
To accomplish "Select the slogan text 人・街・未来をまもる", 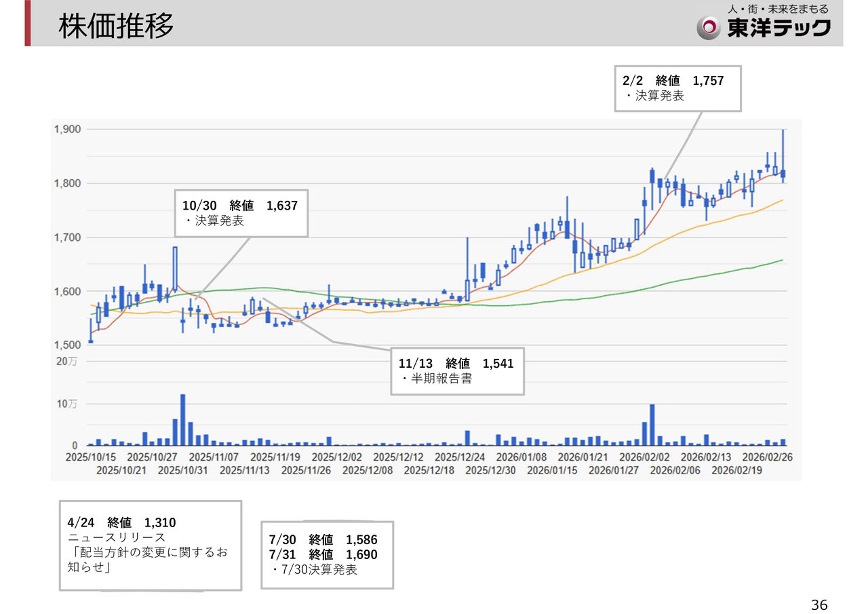I will (x=778, y=9).
